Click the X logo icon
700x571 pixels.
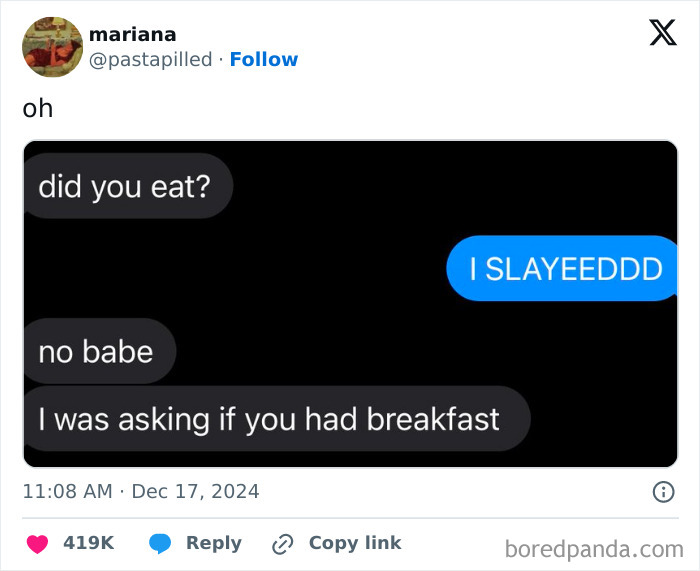(662, 32)
